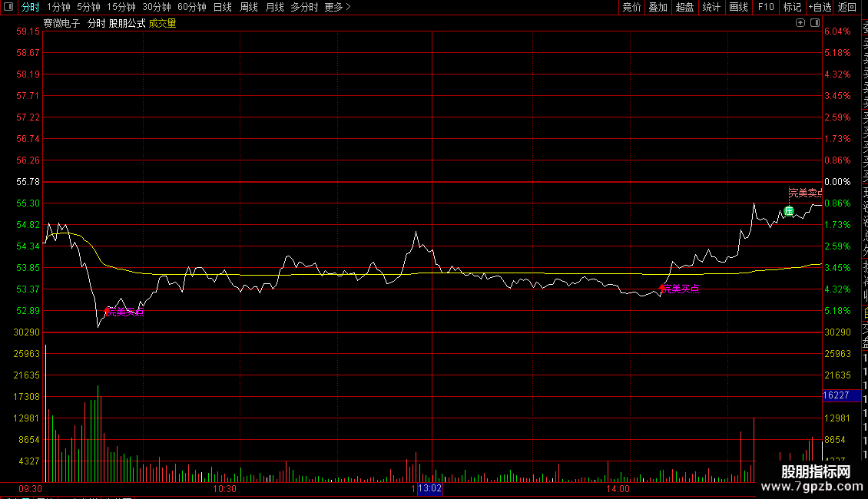Click the up-arrow icon above the chart

tap(800, 23)
